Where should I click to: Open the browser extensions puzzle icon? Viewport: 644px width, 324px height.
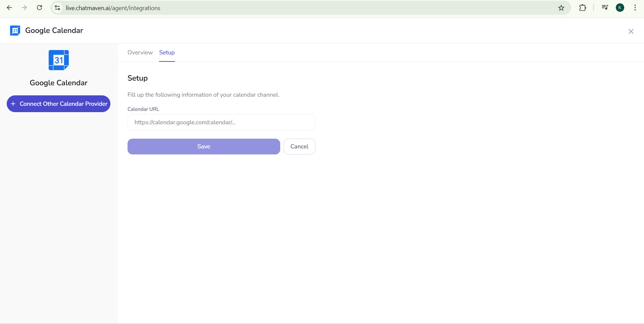(x=583, y=8)
